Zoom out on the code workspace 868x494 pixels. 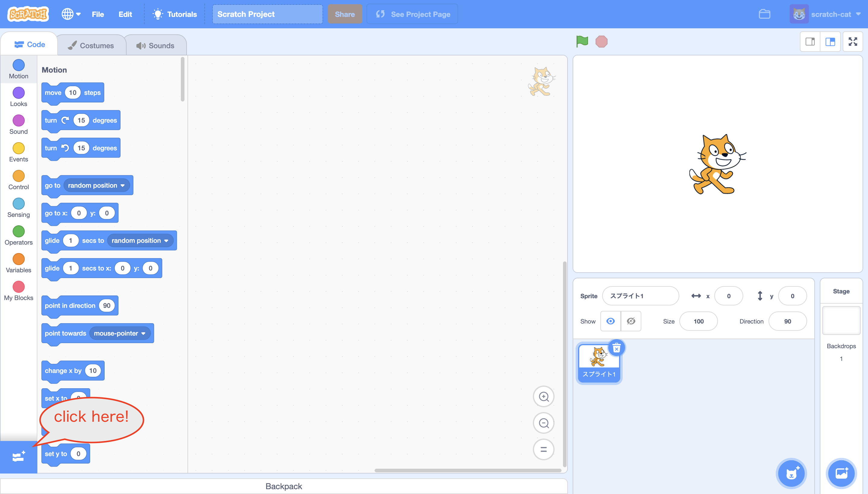pos(543,423)
